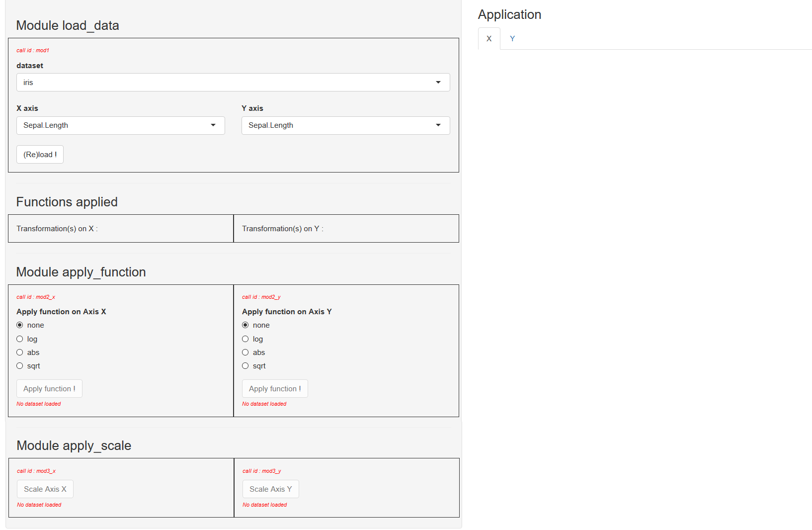Open the dataset dropdown showing iris

pyautogui.click(x=233, y=83)
